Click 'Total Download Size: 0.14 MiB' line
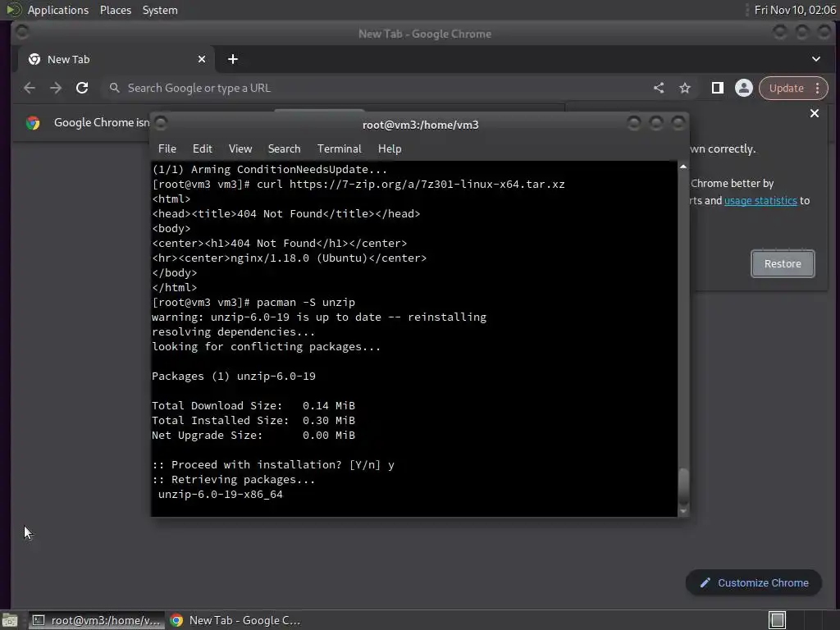The height and width of the screenshot is (630, 840). pyautogui.click(x=253, y=405)
